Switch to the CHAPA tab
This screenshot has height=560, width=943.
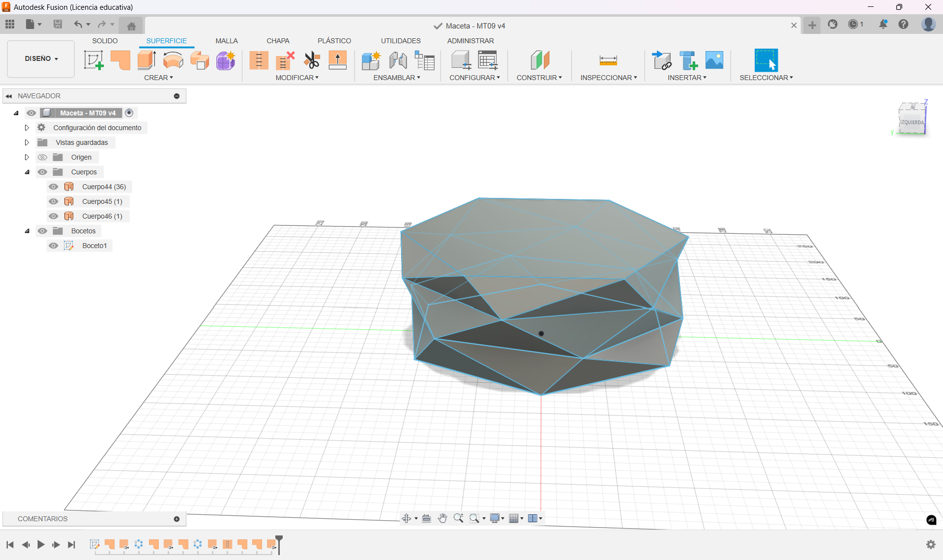(x=278, y=41)
